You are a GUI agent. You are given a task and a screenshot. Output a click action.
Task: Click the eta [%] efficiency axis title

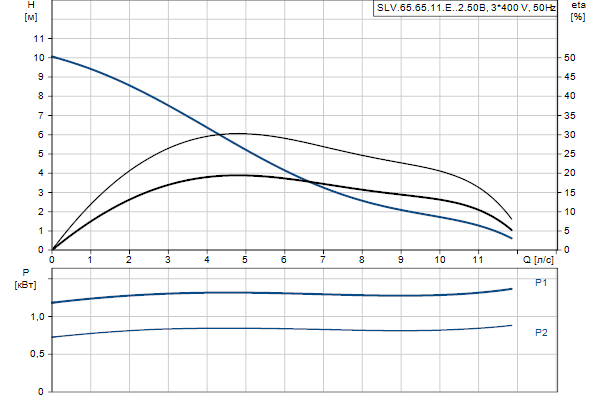(577, 12)
